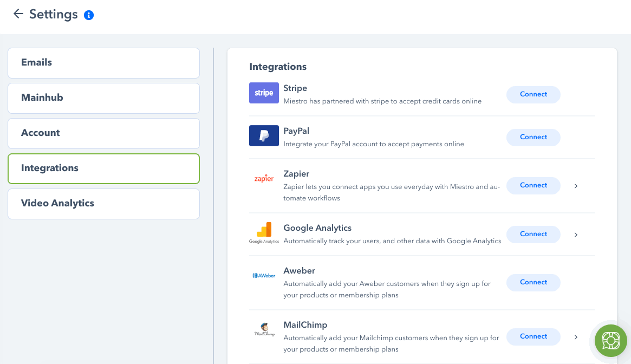The height and width of the screenshot is (364, 631).
Task: Click the AWeber logo icon
Action: (264, 275)
